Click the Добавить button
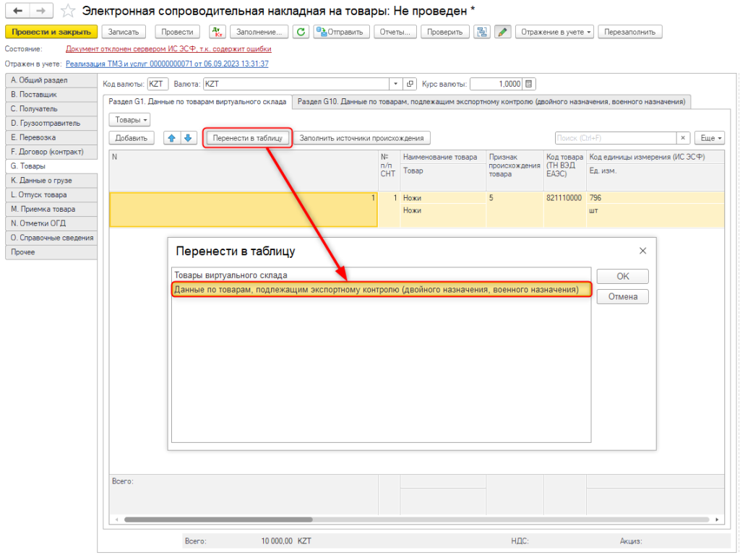 point(132,138)
